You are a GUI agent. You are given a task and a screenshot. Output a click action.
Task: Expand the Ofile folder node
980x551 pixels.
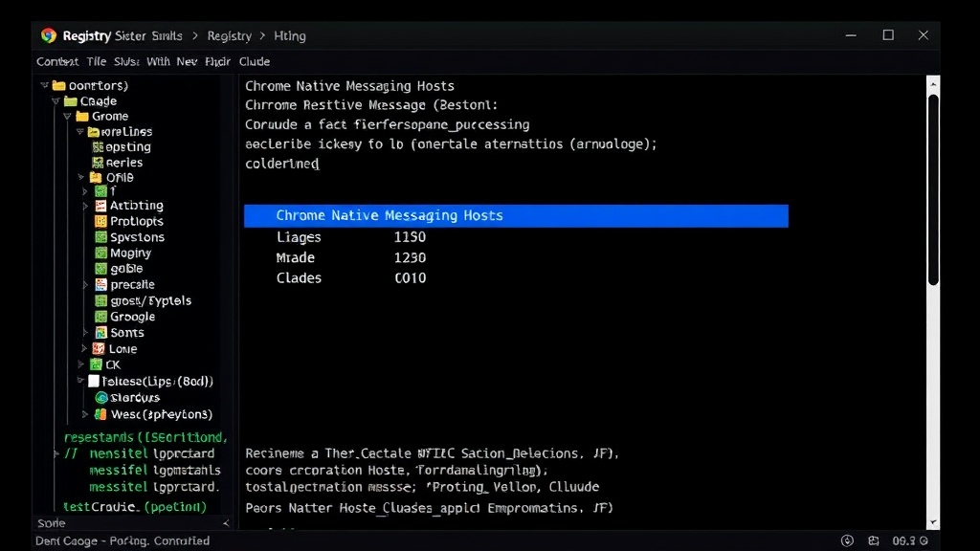point(81,177)
